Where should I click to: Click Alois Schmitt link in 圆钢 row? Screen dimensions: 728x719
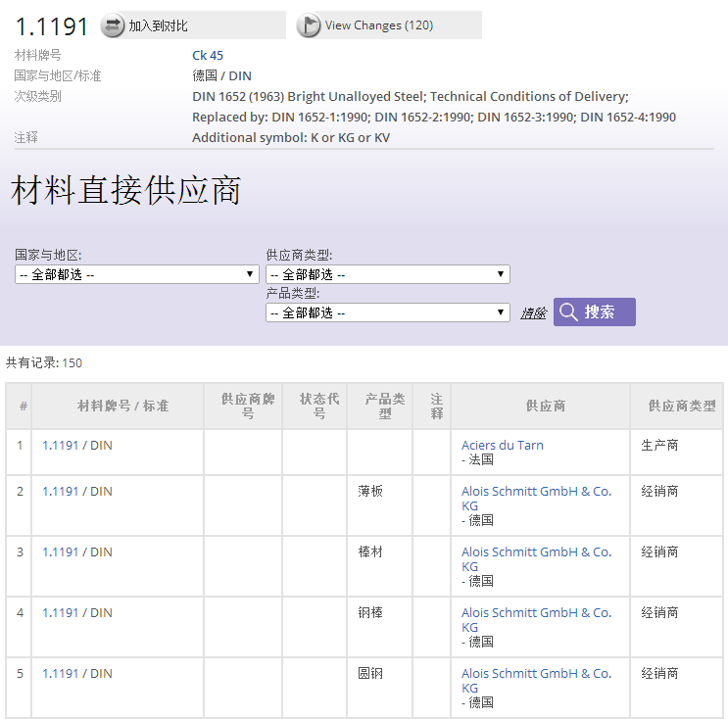tap(536, 674)
